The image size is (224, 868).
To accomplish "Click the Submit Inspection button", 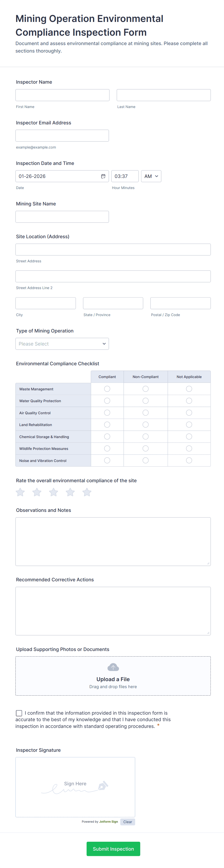I will point(113,849).
